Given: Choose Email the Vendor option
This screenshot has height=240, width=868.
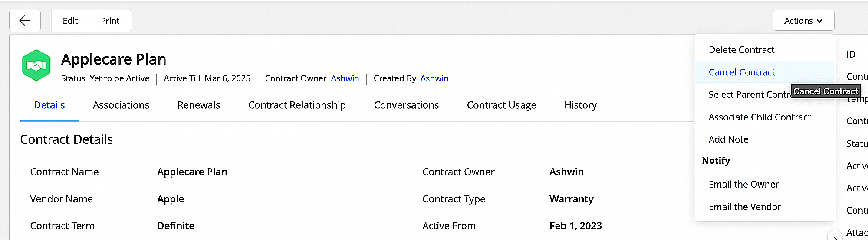Looking at the screenshot, I should [x=745, y=207].
